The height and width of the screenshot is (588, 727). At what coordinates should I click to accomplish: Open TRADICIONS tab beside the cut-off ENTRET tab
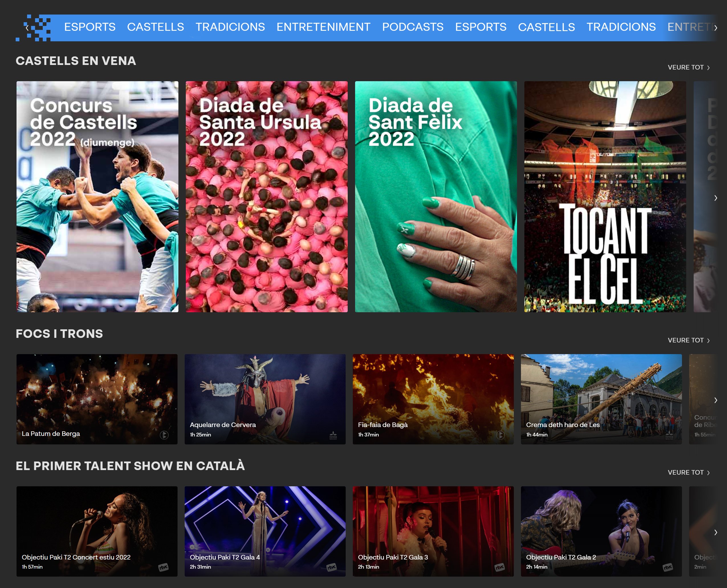pos(621,27)
